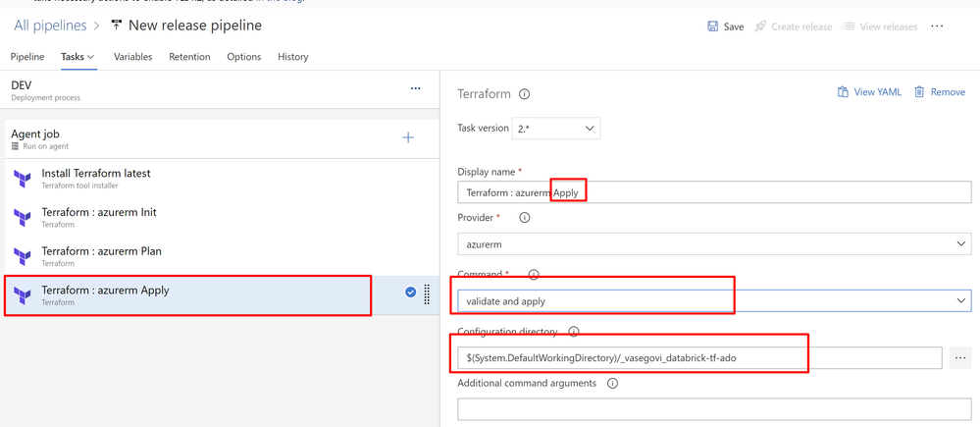This screenshot has height=427, width=980.
Task: Click the New release pipeline title
Action: [195, 26]
